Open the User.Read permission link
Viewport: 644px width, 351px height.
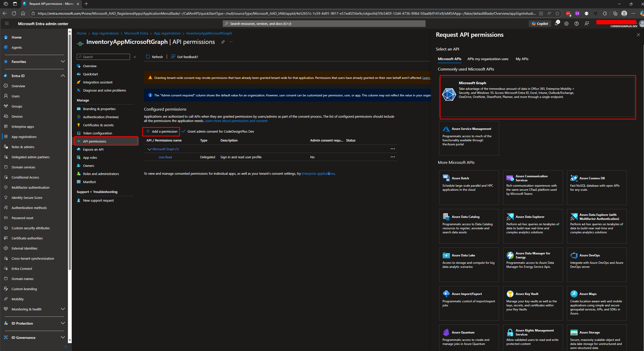[x=165, y=157]
